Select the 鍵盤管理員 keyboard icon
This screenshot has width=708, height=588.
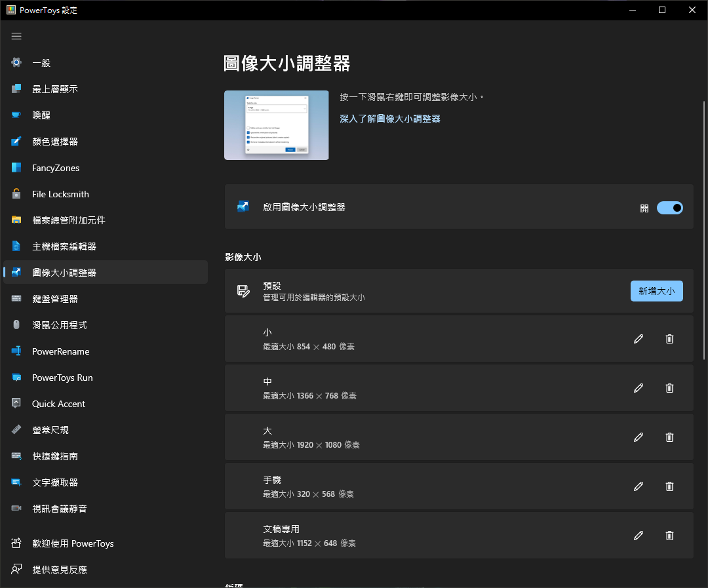16,298
